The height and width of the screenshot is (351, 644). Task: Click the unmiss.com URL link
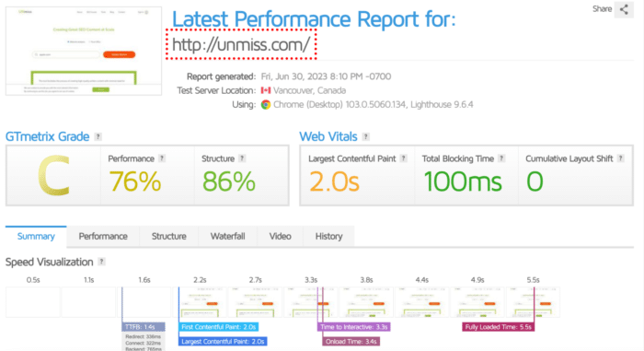241,44
